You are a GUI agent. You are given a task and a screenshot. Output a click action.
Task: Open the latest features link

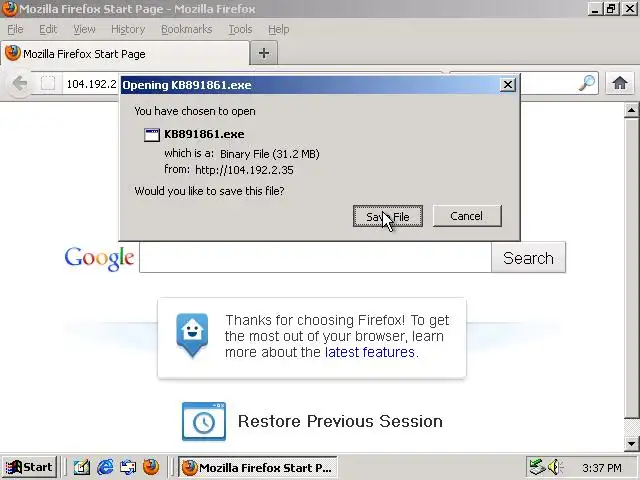pyautogui.click(x=370, y=352)
